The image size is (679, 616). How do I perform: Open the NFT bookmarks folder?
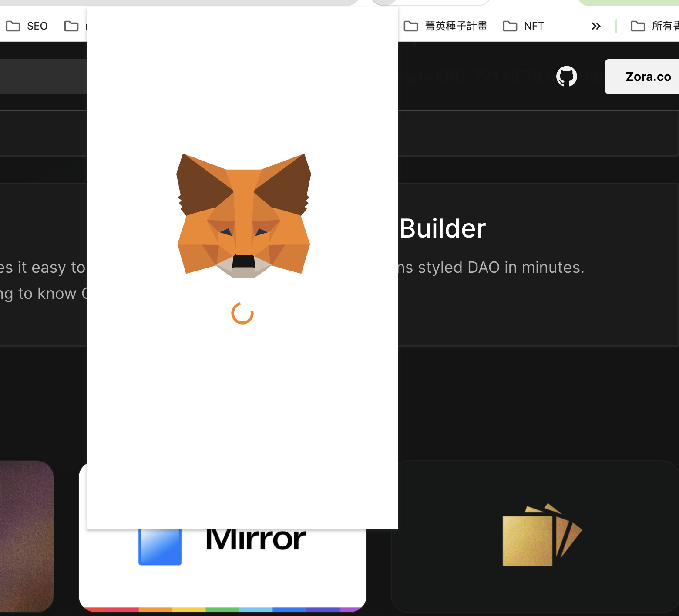tap(523, 26)
